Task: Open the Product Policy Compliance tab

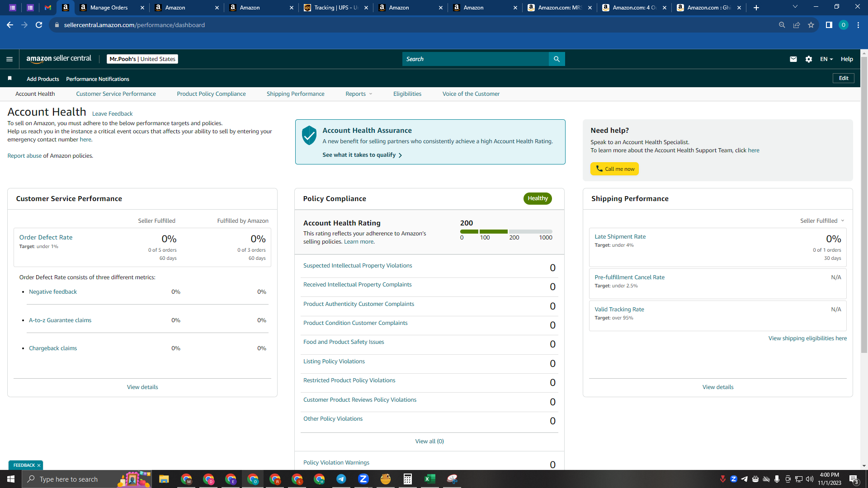Action: coord(212,94)
